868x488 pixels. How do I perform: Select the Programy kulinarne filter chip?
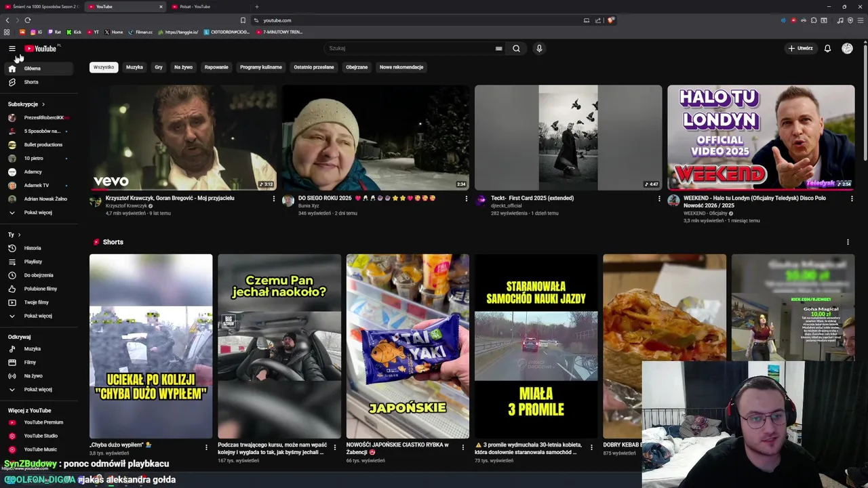pyautogui.click(x=261, y=67)
